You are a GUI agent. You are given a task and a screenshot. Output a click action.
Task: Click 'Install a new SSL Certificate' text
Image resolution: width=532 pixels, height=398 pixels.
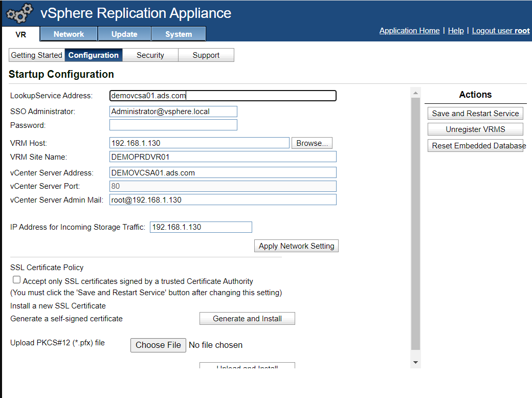[x=58, y=306]
